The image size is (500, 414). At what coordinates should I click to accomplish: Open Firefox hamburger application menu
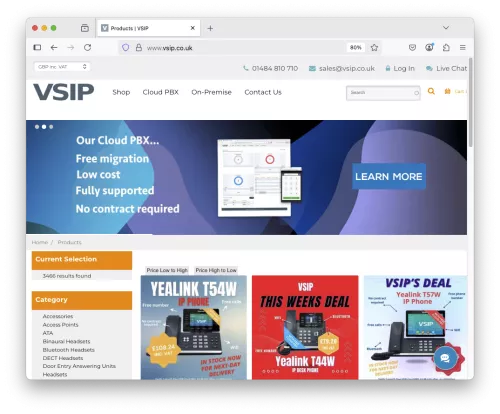point(463,48)
